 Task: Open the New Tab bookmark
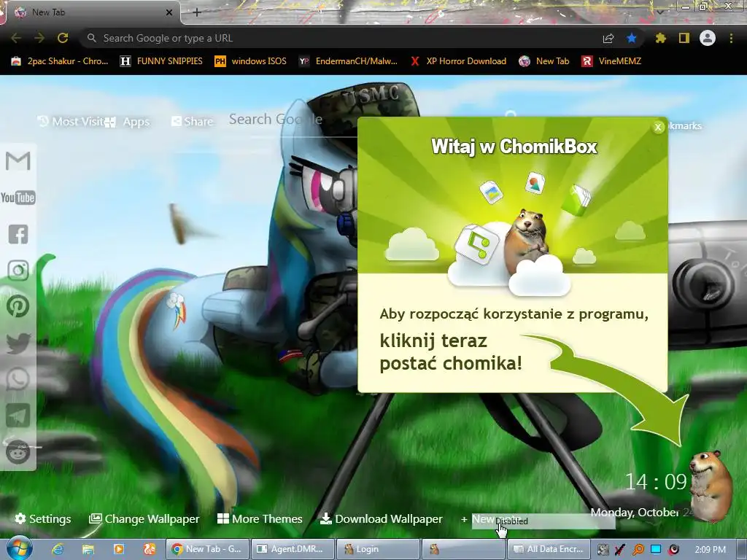(x=544, y=61)
